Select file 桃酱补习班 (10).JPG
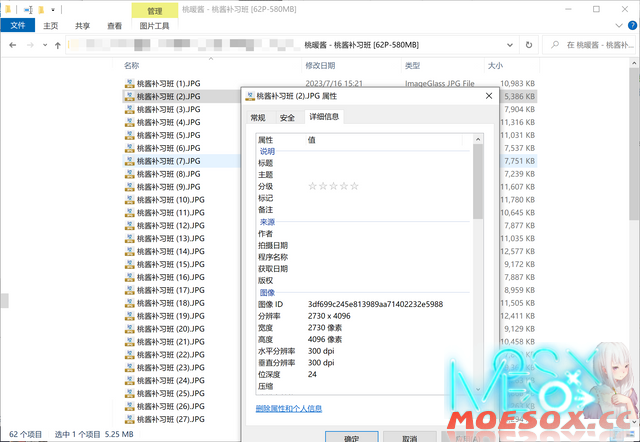The image size is (640, 442). pos(171,200)
